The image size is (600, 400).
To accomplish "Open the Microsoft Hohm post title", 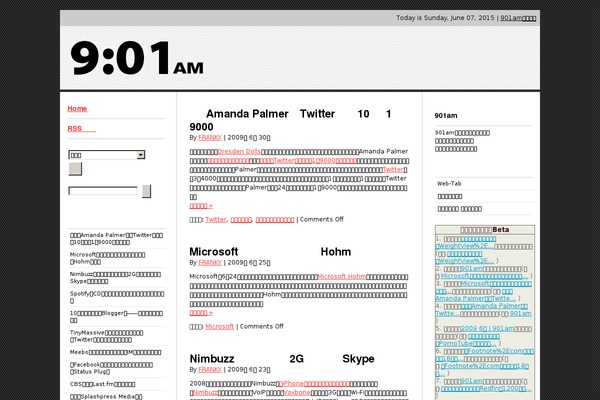I will pyautogui.click(x=270, y=252).
